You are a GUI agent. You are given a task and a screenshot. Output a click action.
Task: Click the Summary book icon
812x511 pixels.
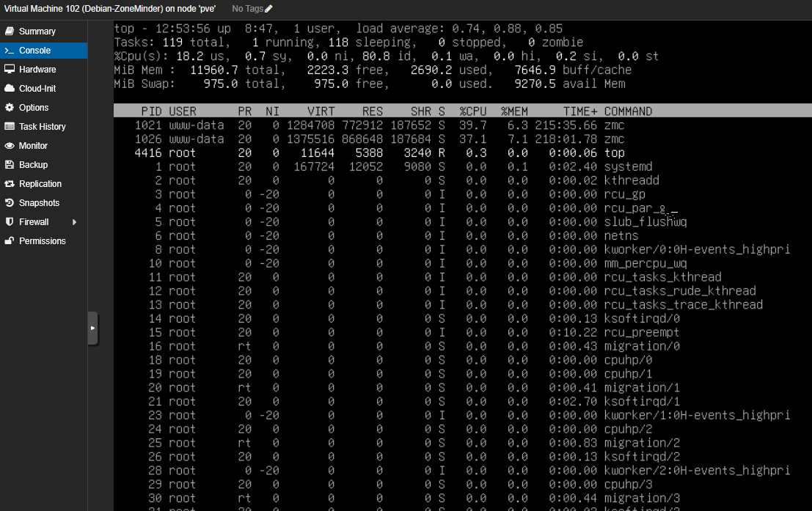pos(10,31)
